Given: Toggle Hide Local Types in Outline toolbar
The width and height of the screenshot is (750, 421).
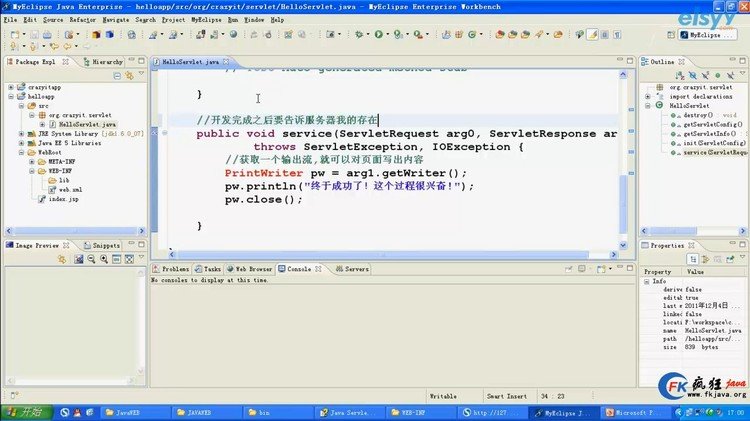Looking at the screenshot, I should coord(730,76).
